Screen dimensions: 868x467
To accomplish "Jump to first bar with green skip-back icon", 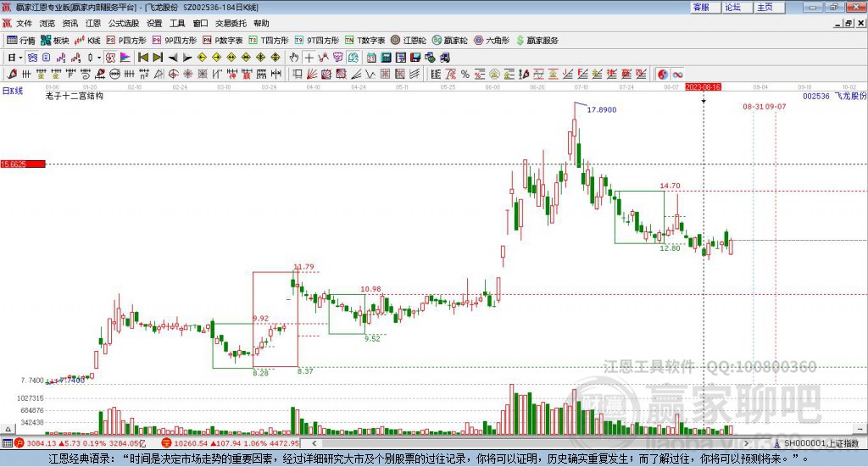I will pyautogui.click(x=142, y=58).
